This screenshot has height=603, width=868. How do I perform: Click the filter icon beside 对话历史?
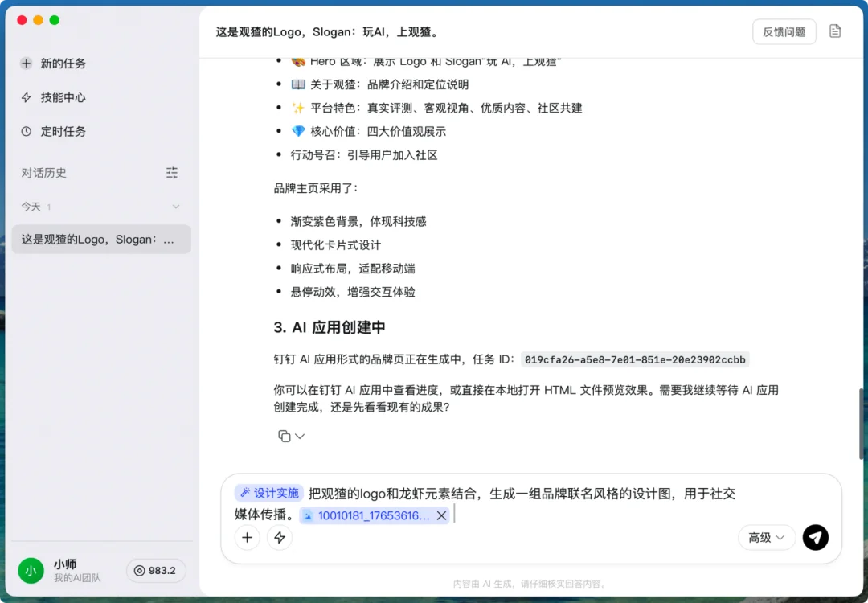pyautogui.click(x=171, y=172)
